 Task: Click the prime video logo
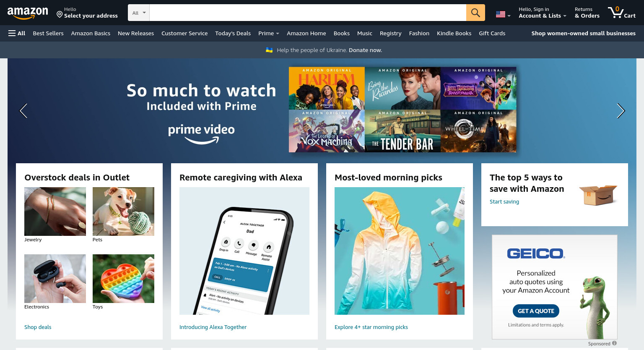pos(201,134)
